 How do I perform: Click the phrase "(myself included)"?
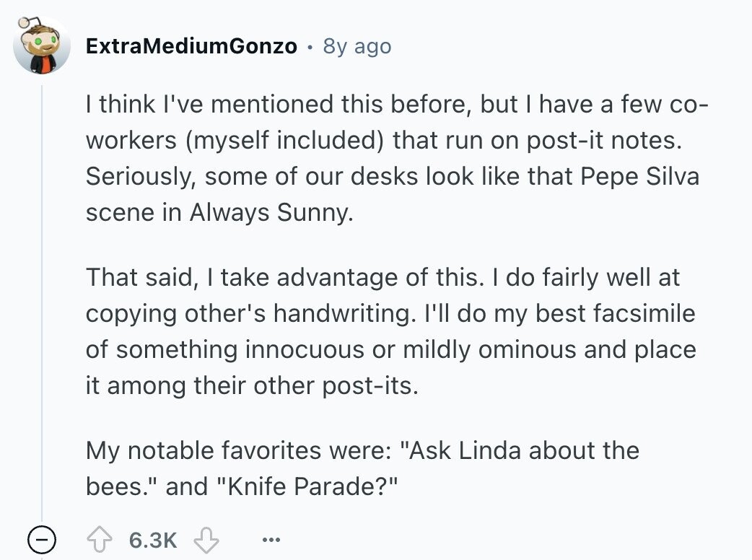(284, 139)
